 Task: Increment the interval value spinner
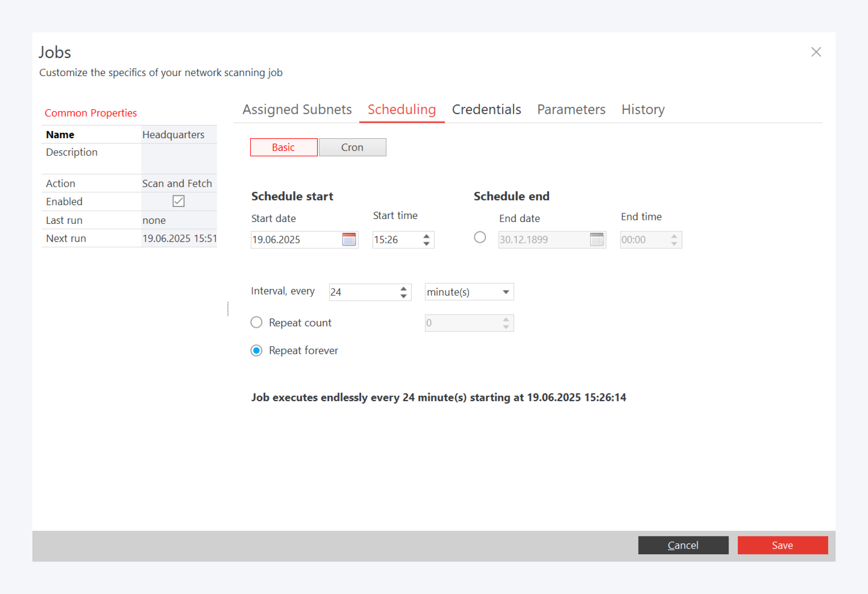(x=403, y=289)
